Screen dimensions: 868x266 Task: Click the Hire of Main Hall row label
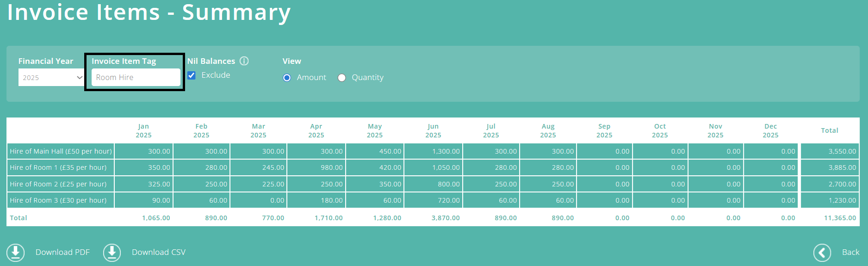(61, 151)
